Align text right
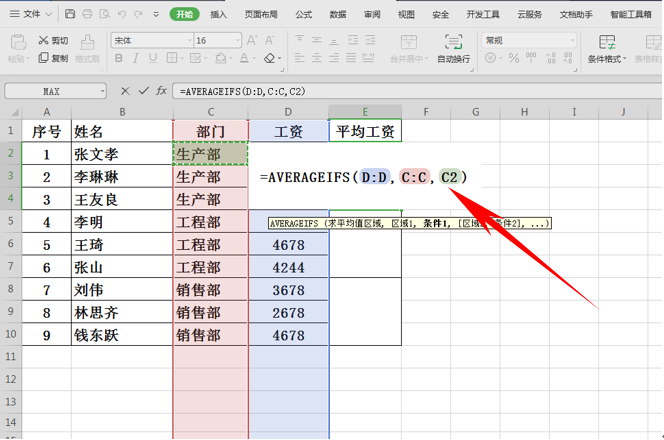664x440 pixels. coord(334,58)
